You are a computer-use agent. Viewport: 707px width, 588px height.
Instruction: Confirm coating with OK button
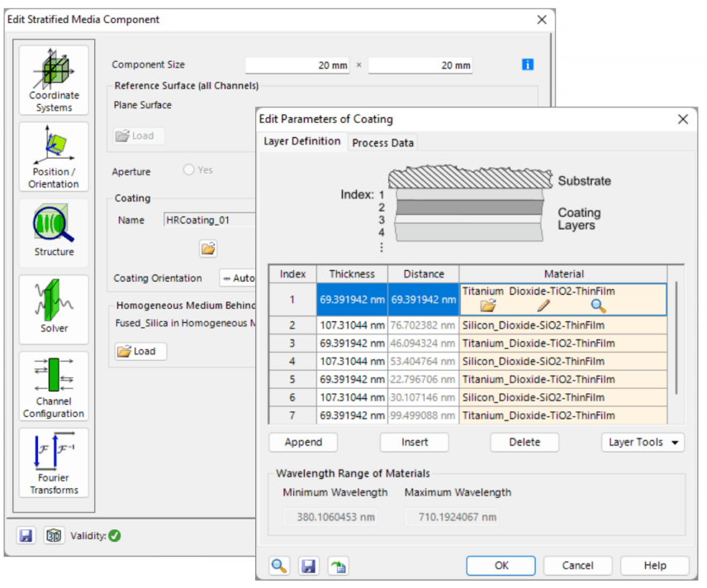[501, 566]
